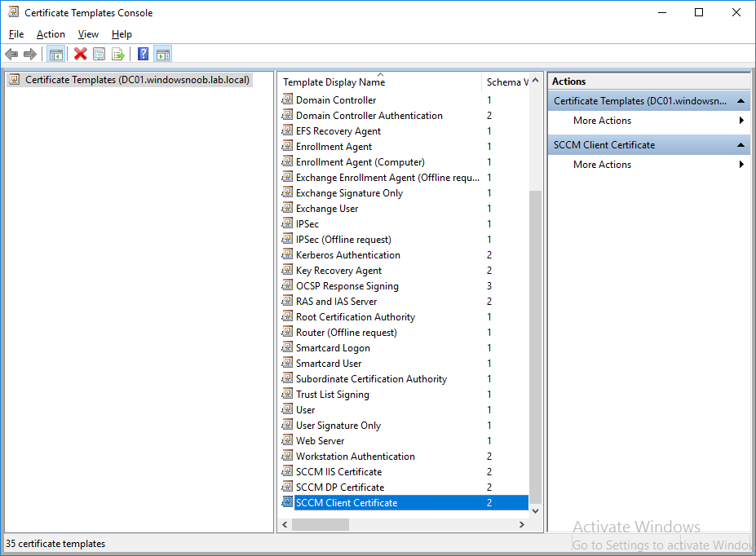Click the status bar text '35 certificate templates'
Screen dimensions: 756x556
coord(55,544)
